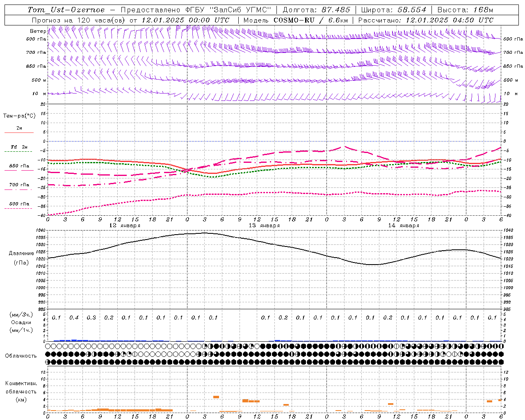Screen dimensions: 525x420
Task: Click the 0.3 precipitation value
Action: (91, 317)
